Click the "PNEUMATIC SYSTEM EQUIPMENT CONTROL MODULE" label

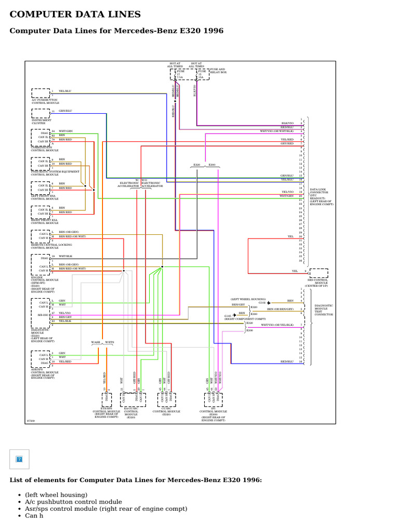pyautogui.click(x=55, y=173)
